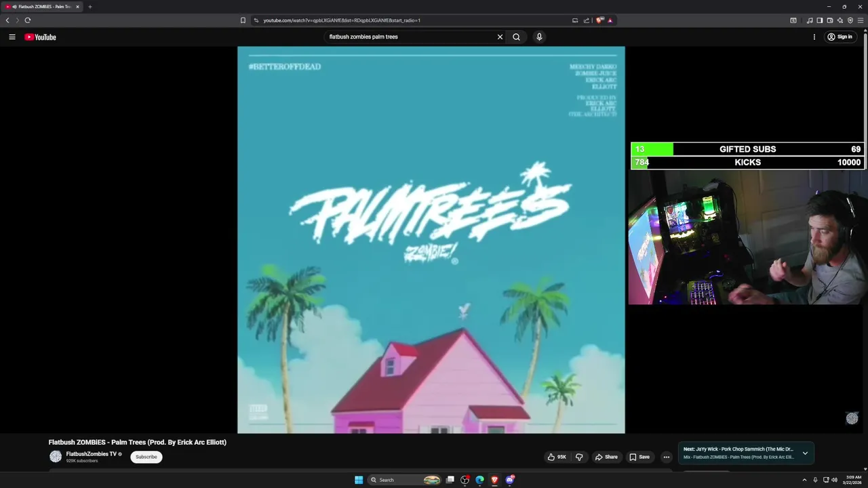Viewport: 868px width, 488px height.
Task: Open clock and date 3:09 AM
Action: point(852,480)
